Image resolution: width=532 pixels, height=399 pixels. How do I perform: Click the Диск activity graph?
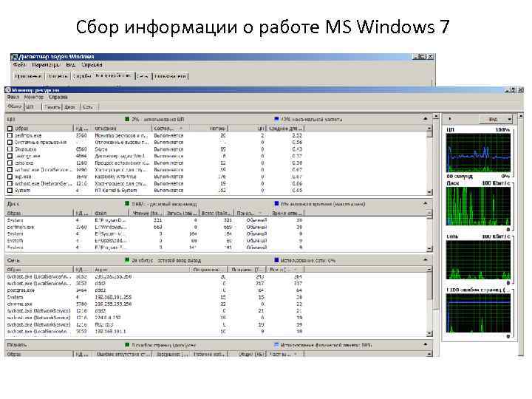478,206
